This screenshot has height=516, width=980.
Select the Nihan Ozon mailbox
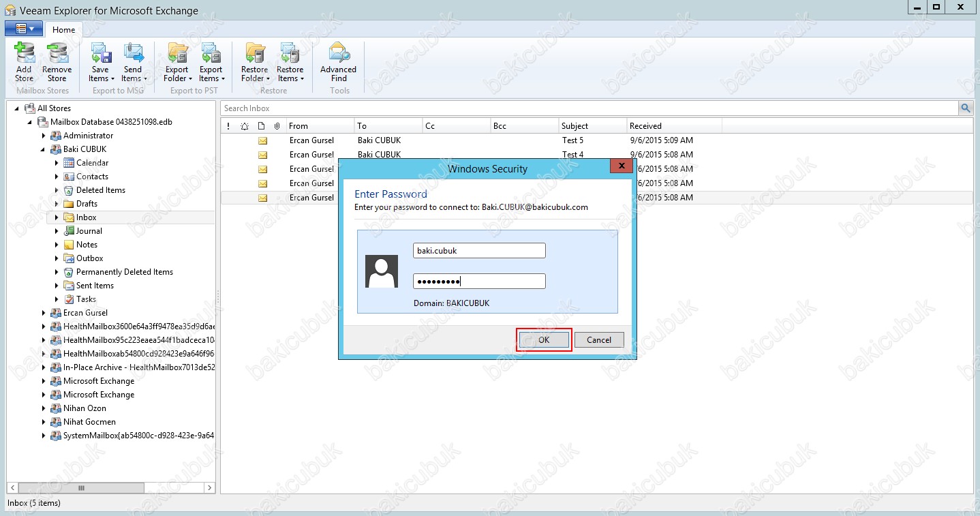coord(85,408)
